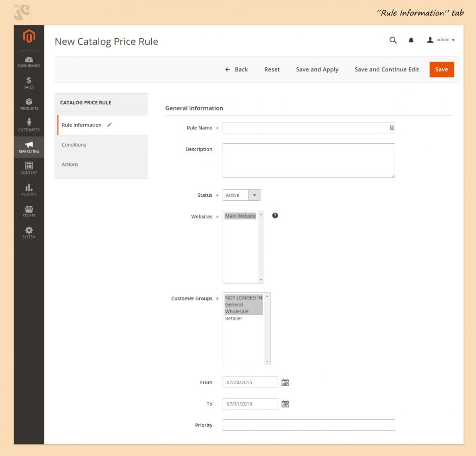Expand the admin account menu
The image size is (476, 456).
click(443, 40)
